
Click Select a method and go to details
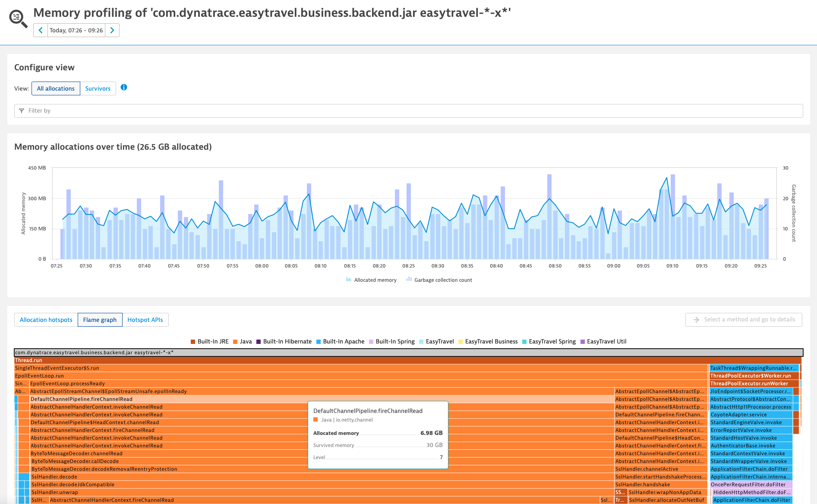tap(744, 320)
